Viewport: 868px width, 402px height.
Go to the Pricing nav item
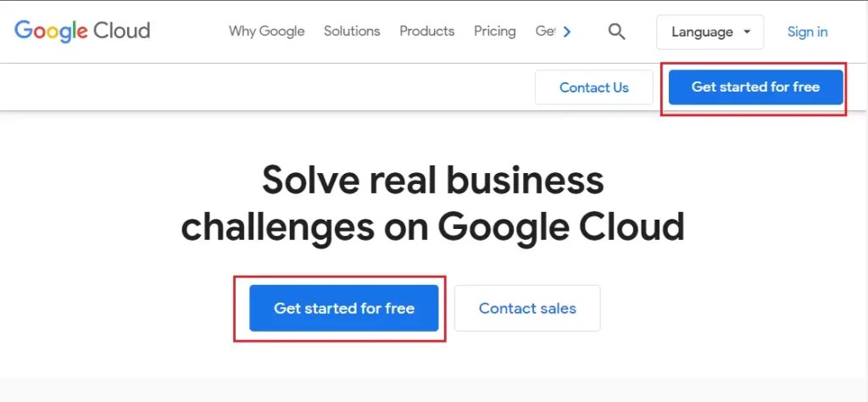(x=495, y=31)
